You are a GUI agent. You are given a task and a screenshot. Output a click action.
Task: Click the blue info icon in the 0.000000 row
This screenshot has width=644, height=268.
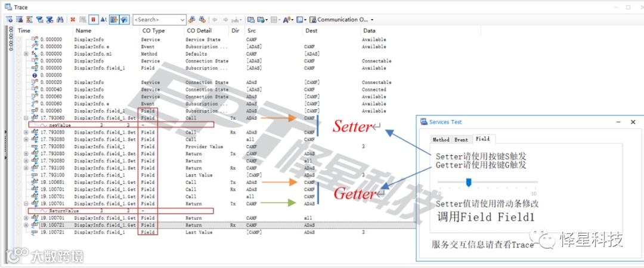[35, 75]
